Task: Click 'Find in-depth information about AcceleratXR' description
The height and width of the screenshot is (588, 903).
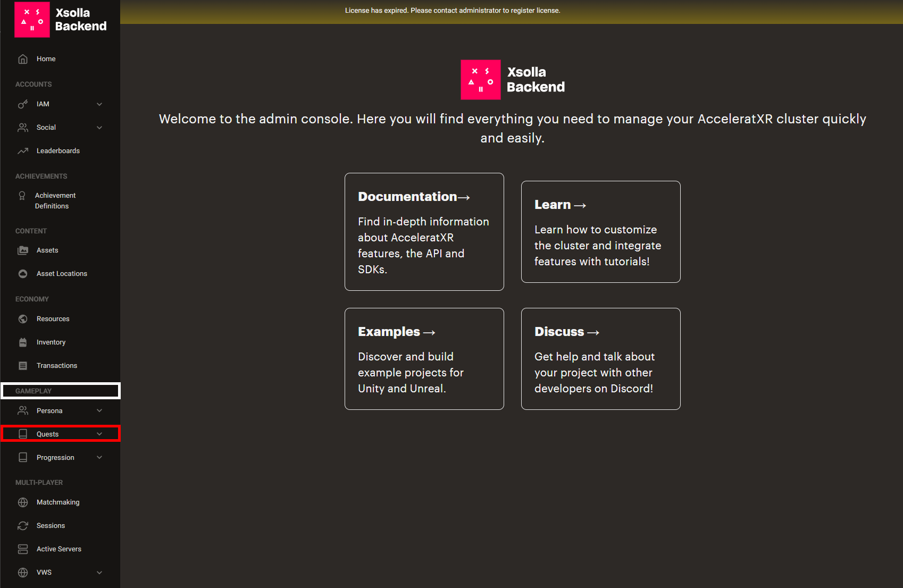Action: pos(423,246)
